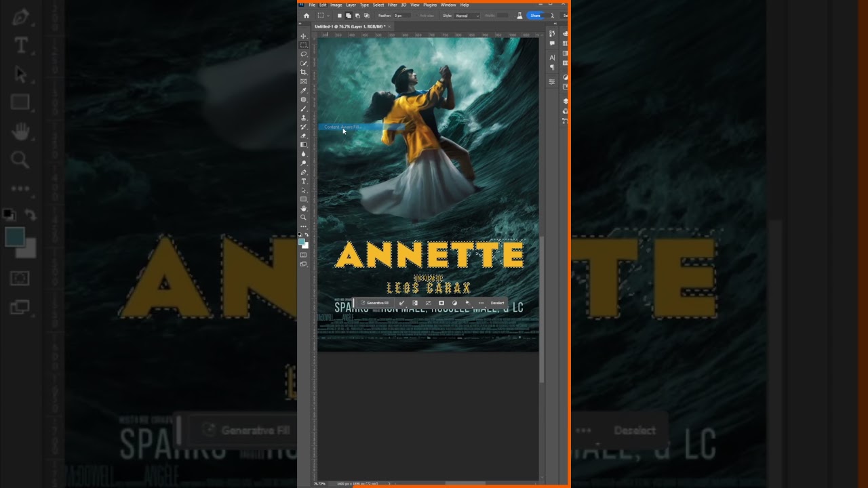868x488 pixels.
Task: Change the screen mode
Action: click(303, 264)
